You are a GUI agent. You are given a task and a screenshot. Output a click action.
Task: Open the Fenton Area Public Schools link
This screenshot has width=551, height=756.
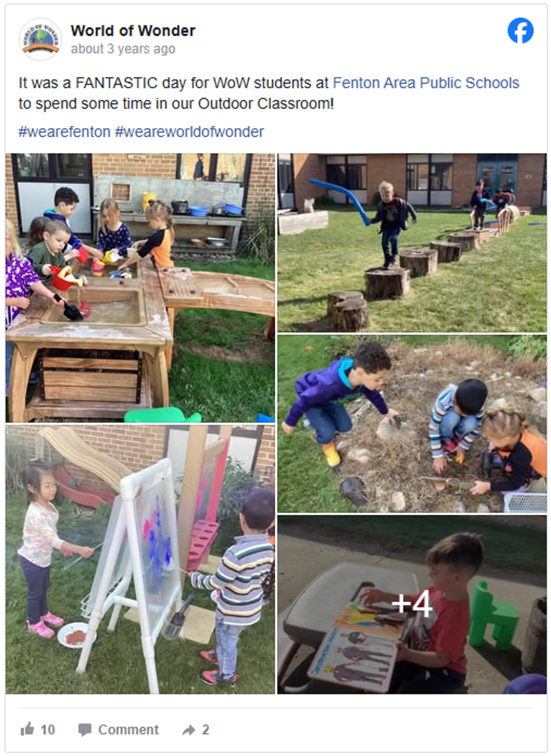[x=426, y=83]
